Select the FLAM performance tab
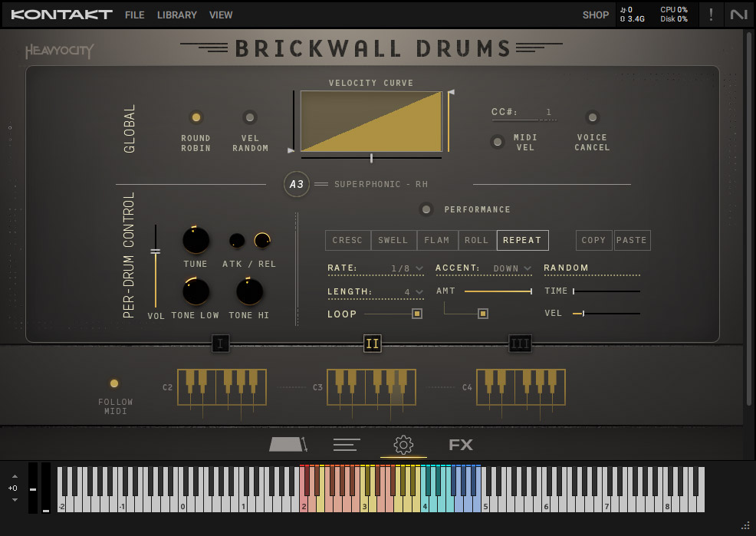 tap(437, 240)
